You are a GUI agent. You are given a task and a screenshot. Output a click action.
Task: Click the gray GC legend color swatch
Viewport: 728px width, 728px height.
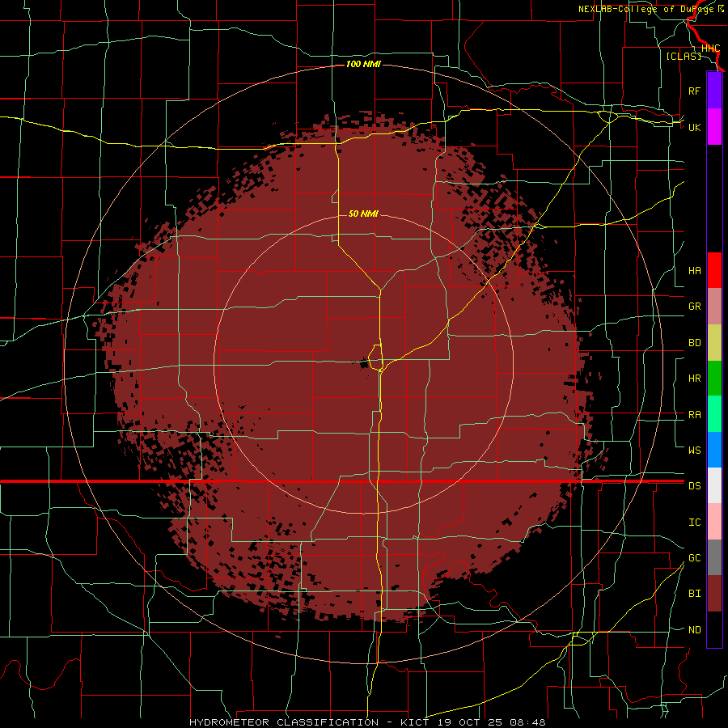(714, 557)
